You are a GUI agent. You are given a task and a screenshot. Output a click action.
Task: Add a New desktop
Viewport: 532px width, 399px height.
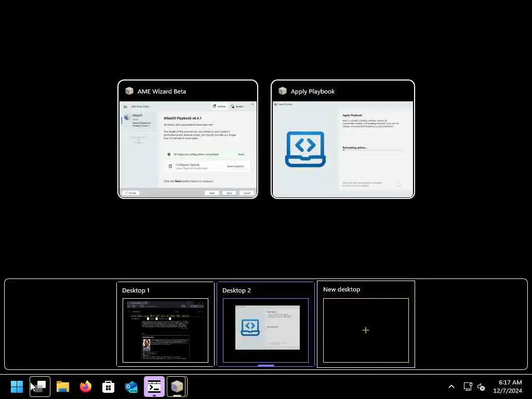click(x=366, y=324)
